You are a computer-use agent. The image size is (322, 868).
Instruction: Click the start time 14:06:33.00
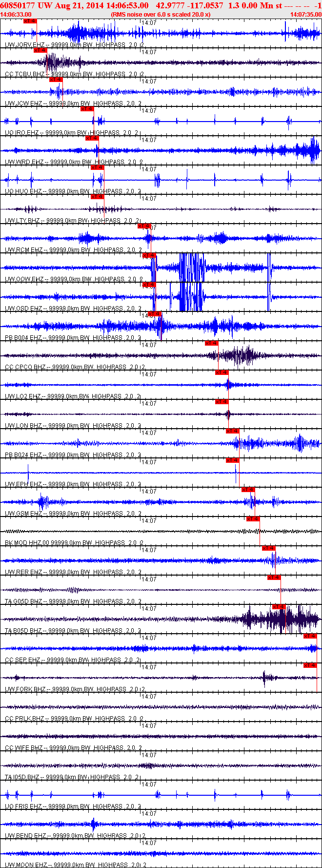[x=16, y=15]
